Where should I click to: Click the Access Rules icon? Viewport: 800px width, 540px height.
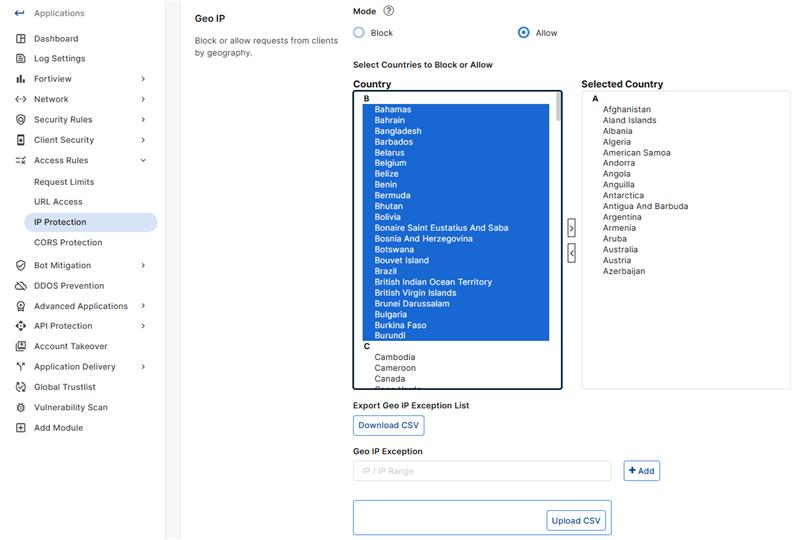click(20, 160)
